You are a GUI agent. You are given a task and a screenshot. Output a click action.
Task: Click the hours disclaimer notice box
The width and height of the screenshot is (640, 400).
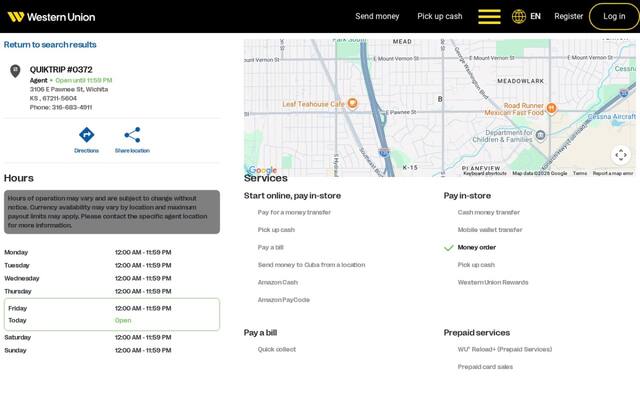(112, 212)
